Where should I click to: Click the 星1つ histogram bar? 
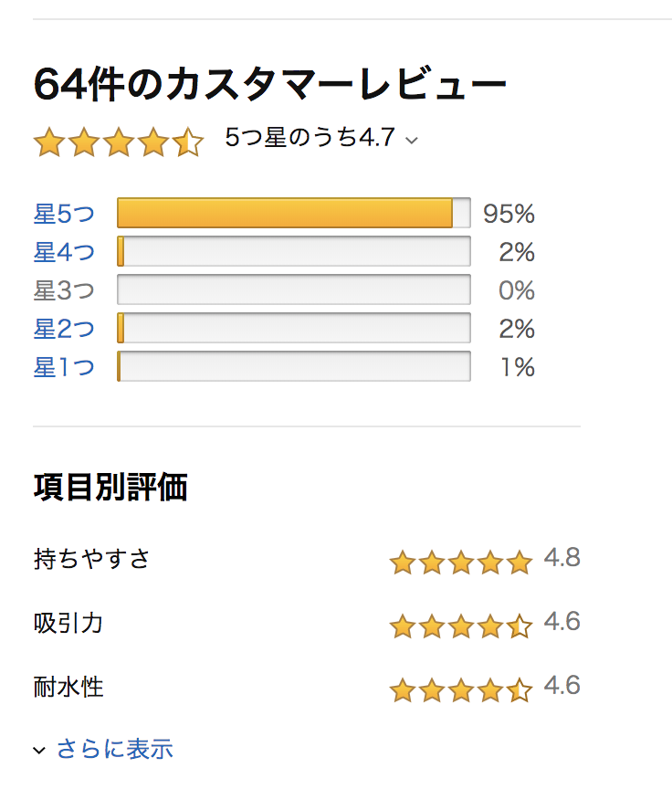[x=294, y=366]
